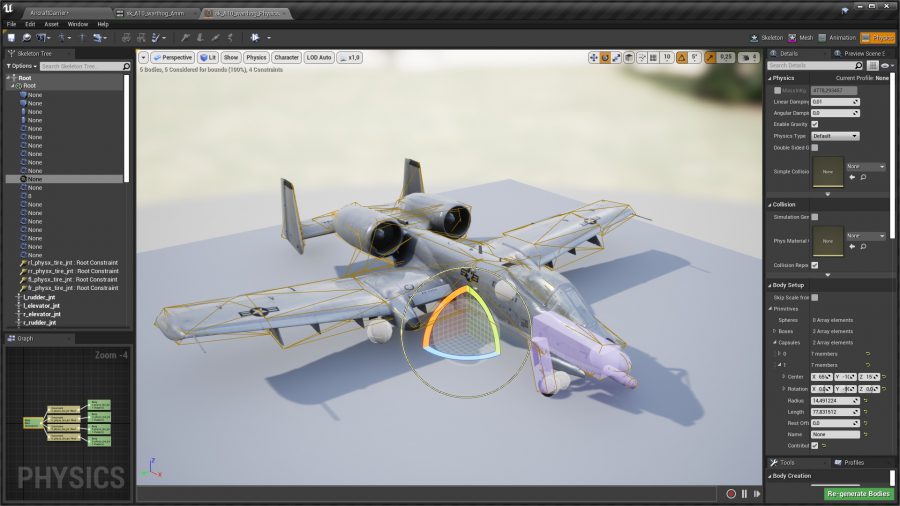The width and height of the screenshot is (900, 506).
Task: Reset the Length value to default
Action: (866, 412)
